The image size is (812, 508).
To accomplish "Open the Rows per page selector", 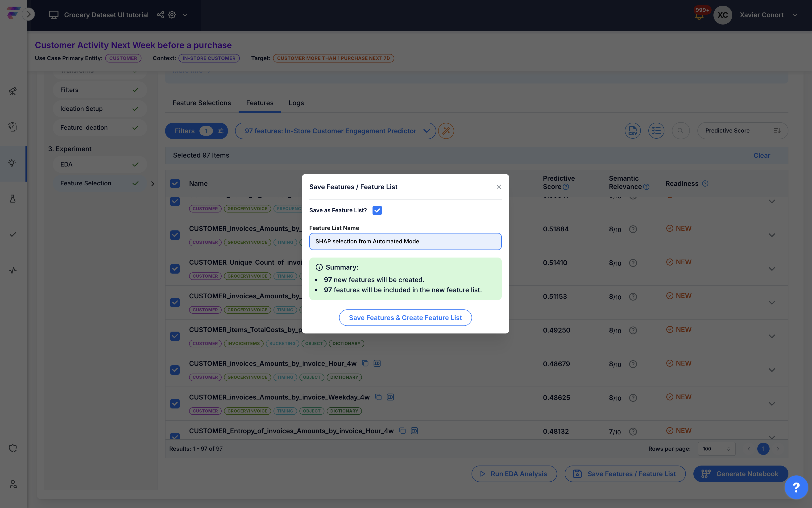I will [717, 449].
